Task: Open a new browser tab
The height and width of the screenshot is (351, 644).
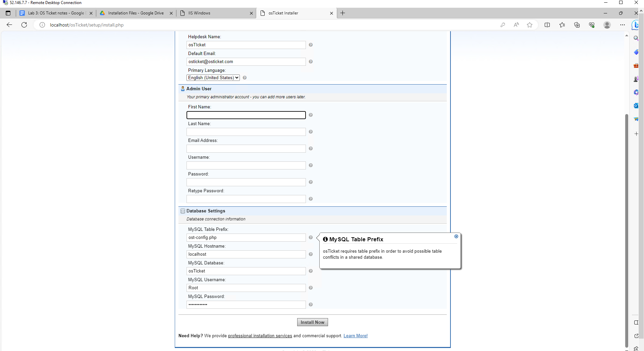Action: [342, 13]
